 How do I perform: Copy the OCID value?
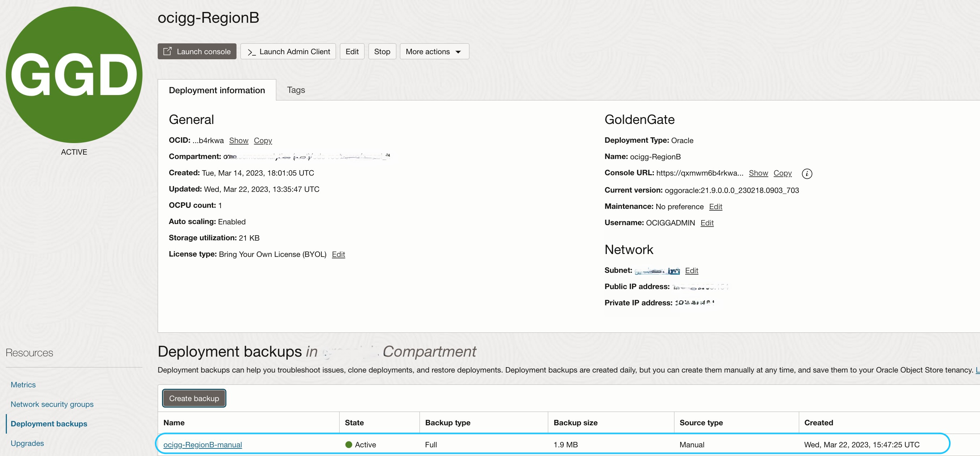click(263, 141)
